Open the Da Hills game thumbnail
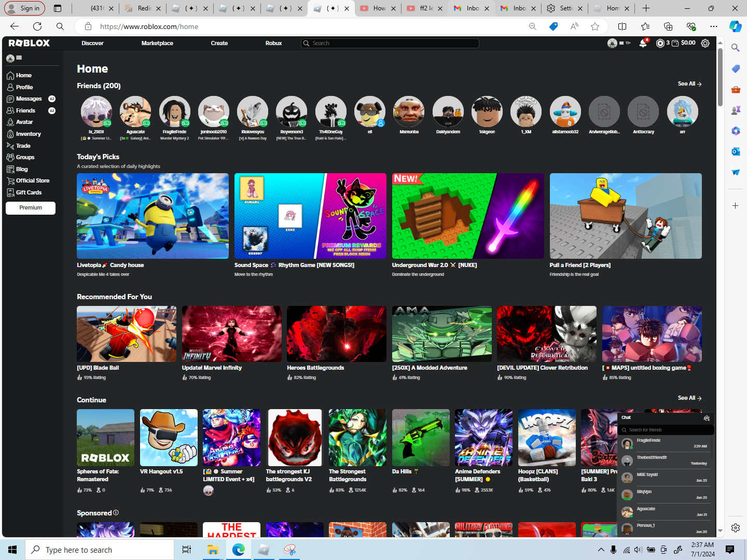 (x=421, y=438)
